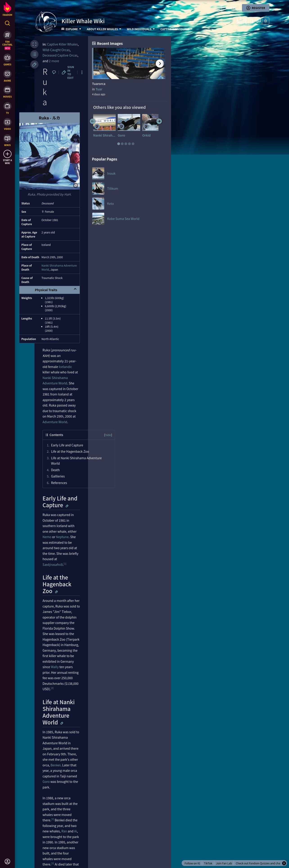This screenshot has width=289, height=868.
Task: Click the round pencil edit icon
Action: click(34, 64)
